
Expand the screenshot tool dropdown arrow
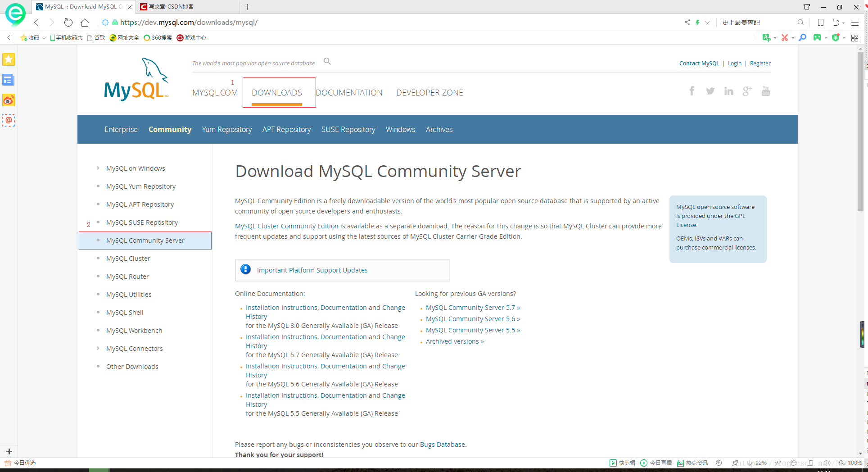(793, 38)
